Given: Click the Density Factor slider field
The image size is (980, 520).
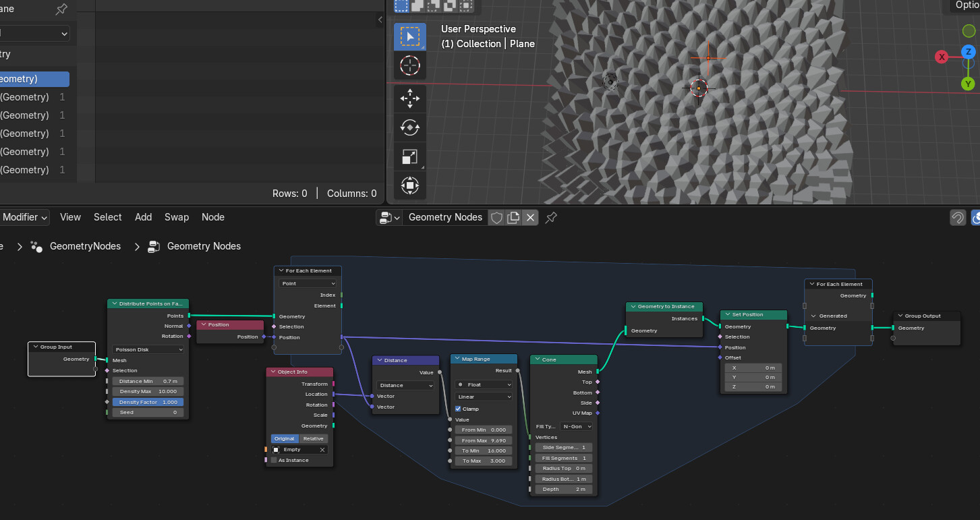Looking at the screenshot, I should [x=148, y=402].
